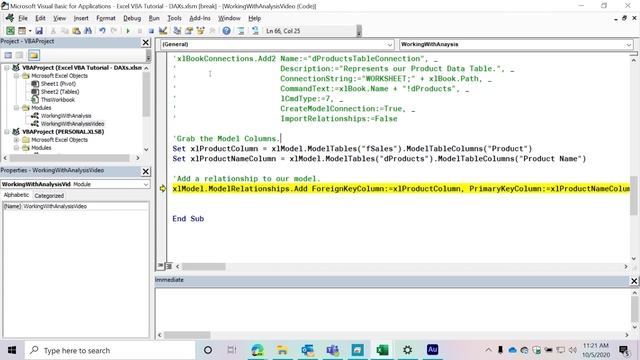Viewport: 640px width, 360px height.
Task: Switch to Procedure View at code window bottom
Action: (160, 266)
